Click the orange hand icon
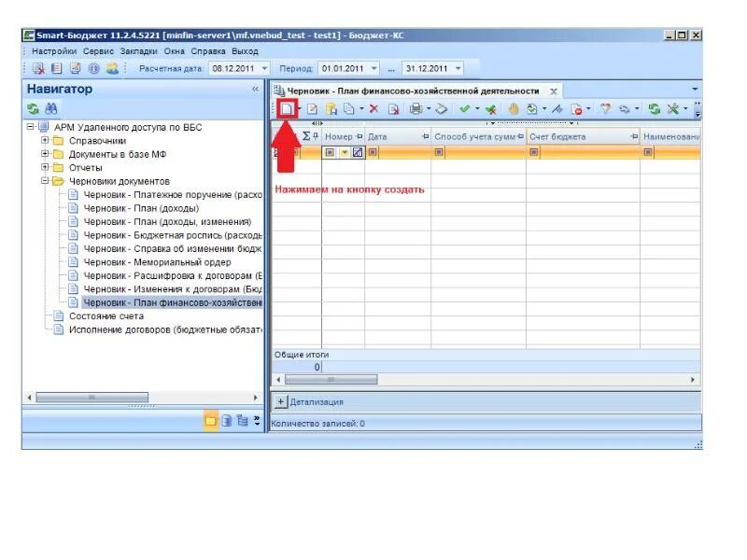Image resolution: width=747 pixels, height=560 pixels. pyautogui.click(x=514, y=109)
